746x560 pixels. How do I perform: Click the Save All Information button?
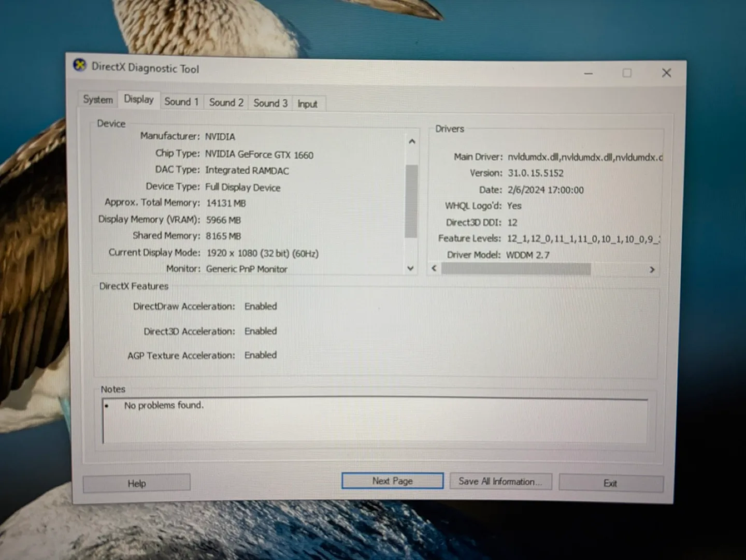pos(500,481)
